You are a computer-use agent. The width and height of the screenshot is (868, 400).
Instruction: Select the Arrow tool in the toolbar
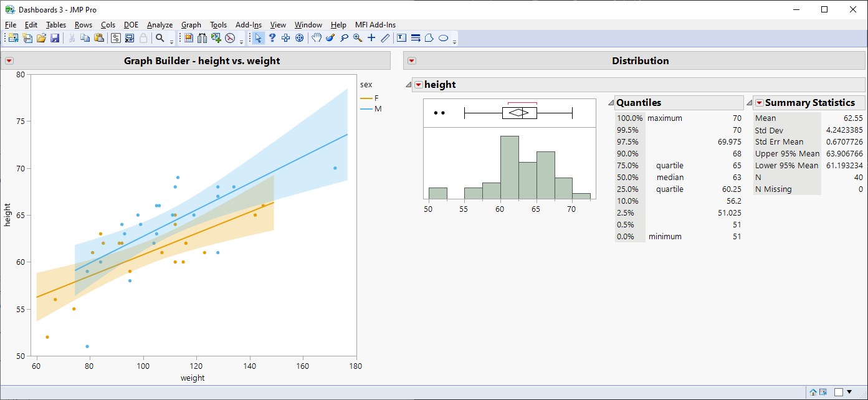(x=258, y=38)
